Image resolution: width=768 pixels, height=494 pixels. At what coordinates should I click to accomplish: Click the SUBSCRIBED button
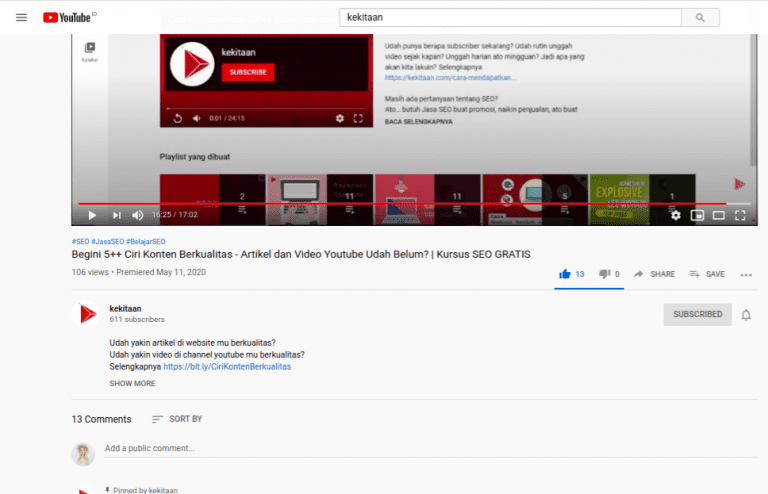697,314
